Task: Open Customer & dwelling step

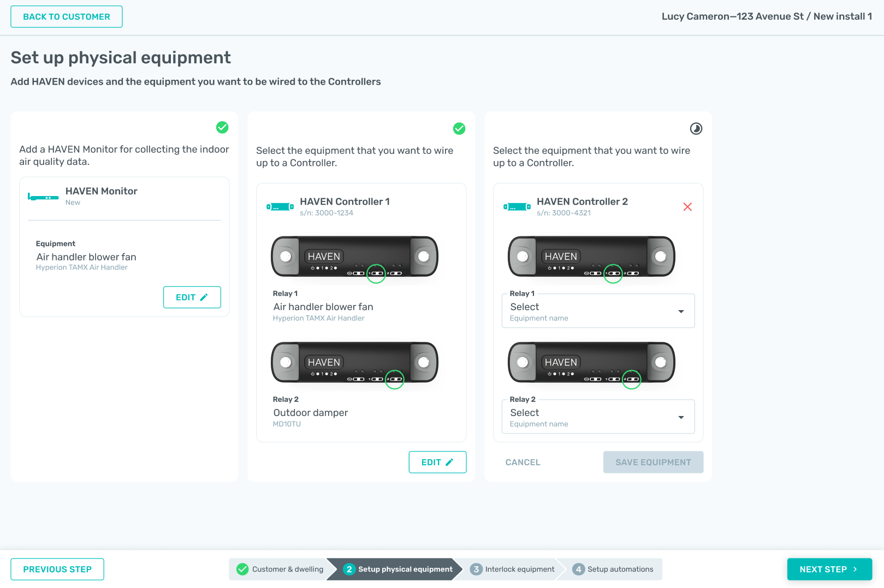Action: (x=280, y=569)
